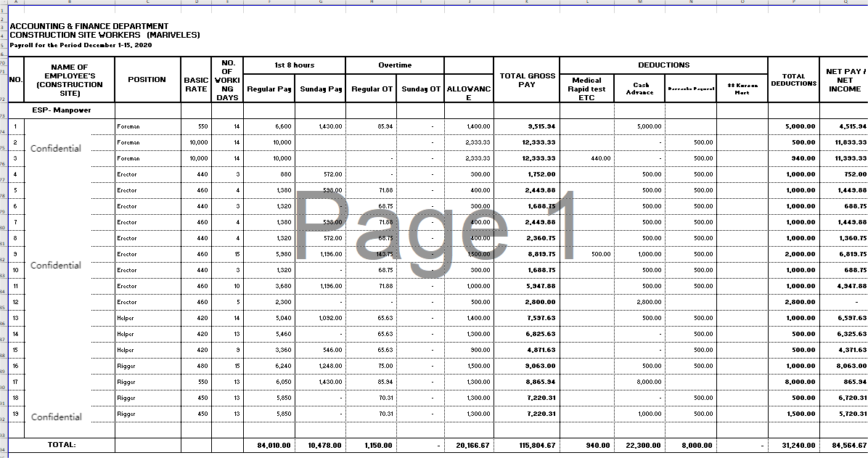Select 'NAME OF EMPLOYEE'S (CONSTRUCTION SITE)' header
Screen dimensions: 868x458
click(x=69, y=80)
